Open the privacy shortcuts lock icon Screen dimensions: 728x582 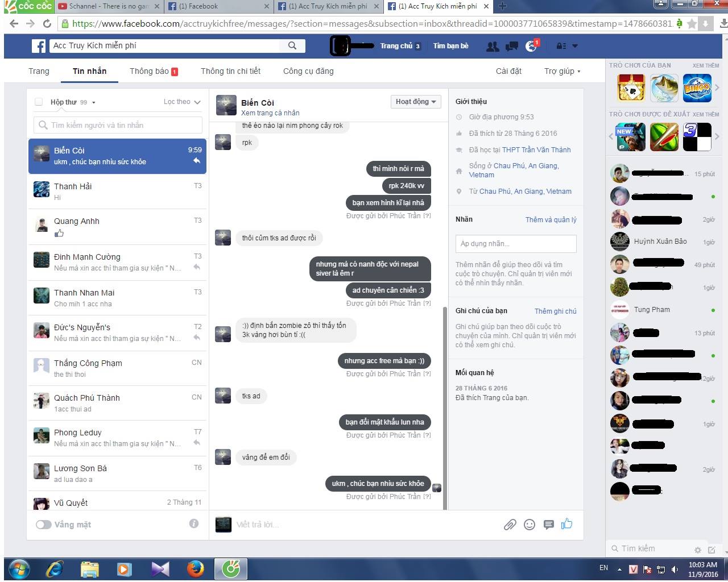[561, 46]
